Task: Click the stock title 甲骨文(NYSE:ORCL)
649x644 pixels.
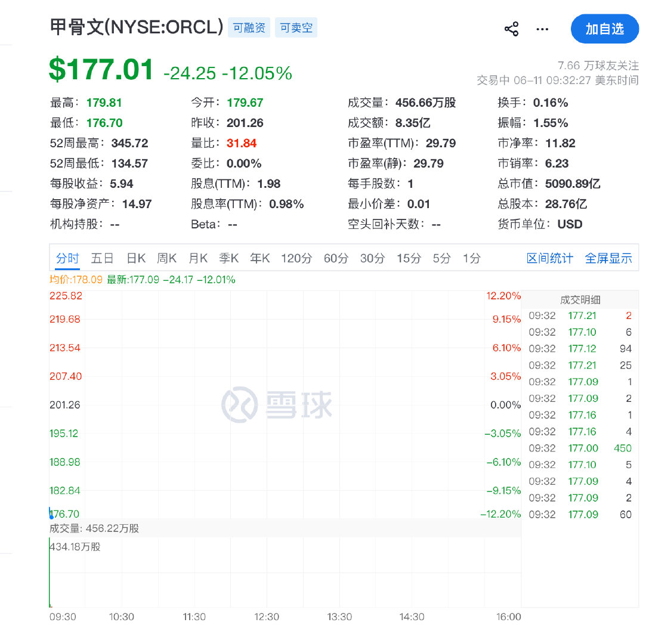Action: pyautogui.click(x=137, y=27)
